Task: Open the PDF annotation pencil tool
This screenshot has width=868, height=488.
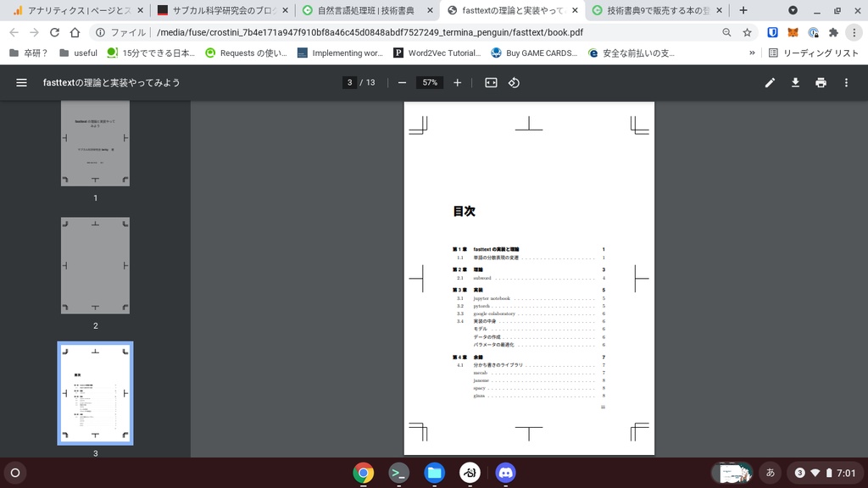Action: (x=770, y=82)
